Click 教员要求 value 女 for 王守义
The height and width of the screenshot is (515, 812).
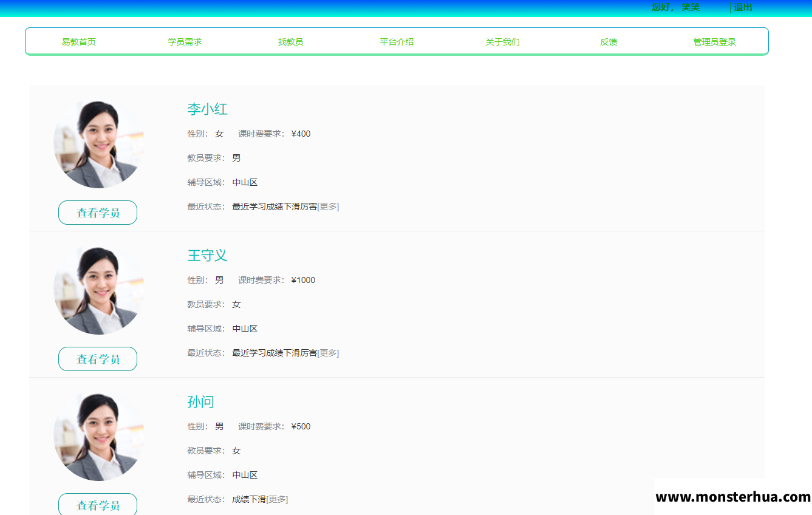coord(236,304)
